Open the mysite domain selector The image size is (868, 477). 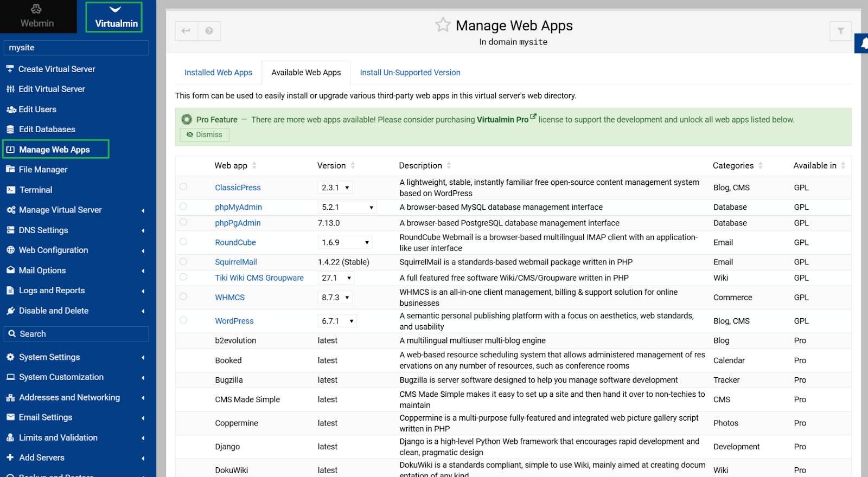(76, 48)
